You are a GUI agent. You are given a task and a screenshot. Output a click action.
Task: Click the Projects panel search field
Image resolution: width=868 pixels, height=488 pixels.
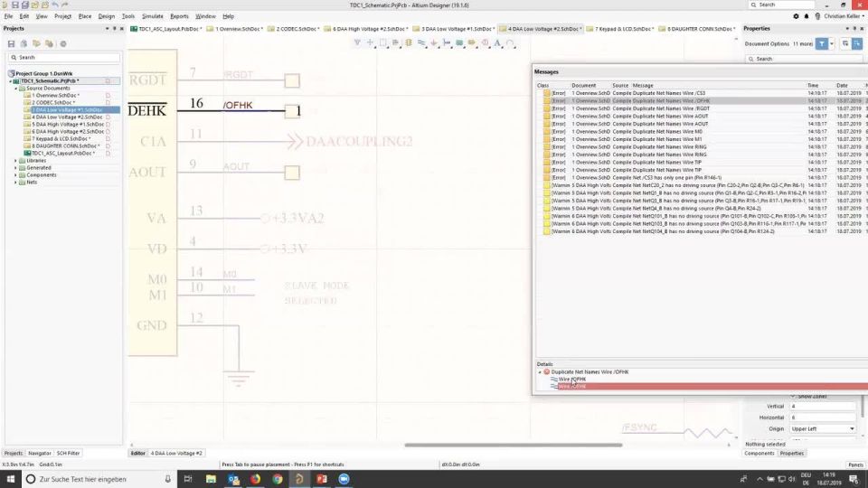[x=63, y=58]
